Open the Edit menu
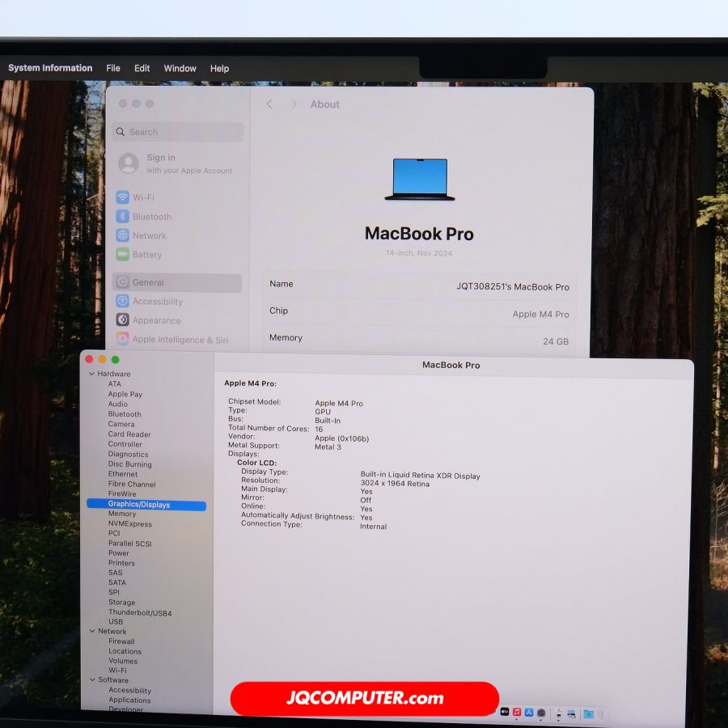 [142, 68]
